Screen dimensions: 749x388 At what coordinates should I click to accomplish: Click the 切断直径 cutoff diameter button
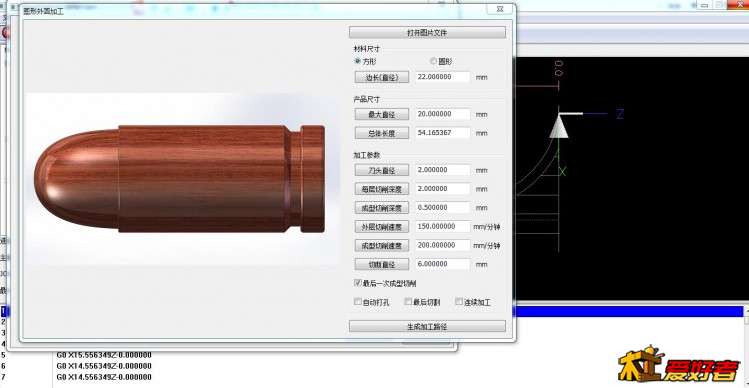coord(382,264)
